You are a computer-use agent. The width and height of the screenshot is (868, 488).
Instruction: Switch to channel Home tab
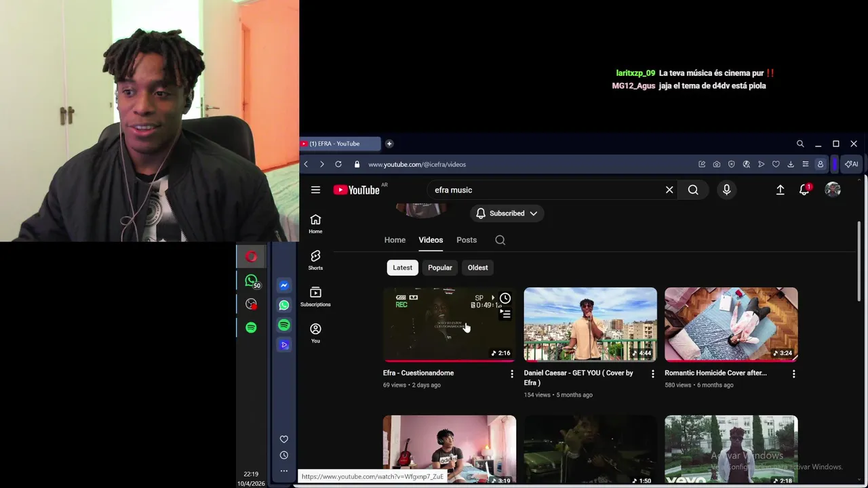(395, 240)
